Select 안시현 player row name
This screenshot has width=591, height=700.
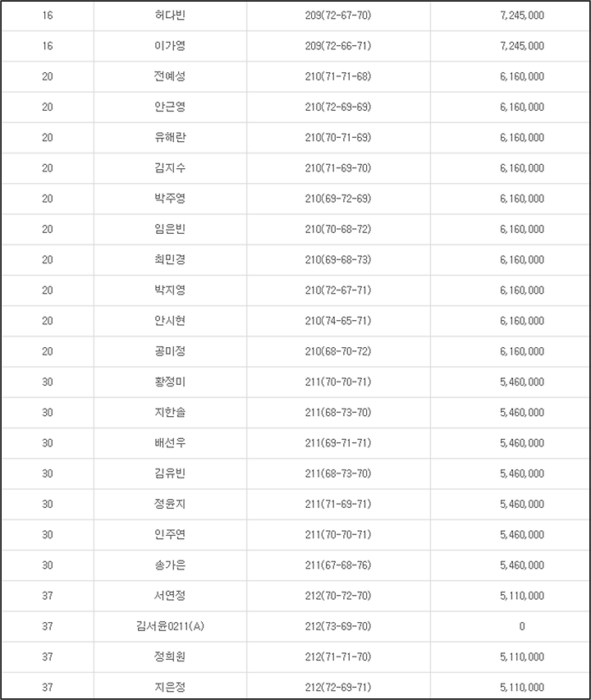(x=170, y=321)
